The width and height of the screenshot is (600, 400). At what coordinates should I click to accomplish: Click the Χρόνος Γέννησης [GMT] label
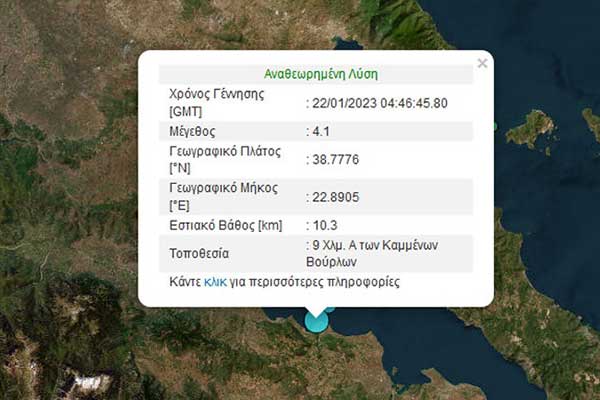tap(210, 102)
